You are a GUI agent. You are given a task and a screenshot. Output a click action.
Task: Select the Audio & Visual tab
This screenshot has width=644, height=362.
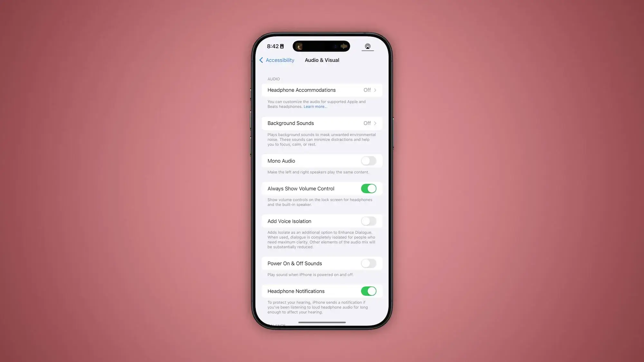[x=322, y=60]
